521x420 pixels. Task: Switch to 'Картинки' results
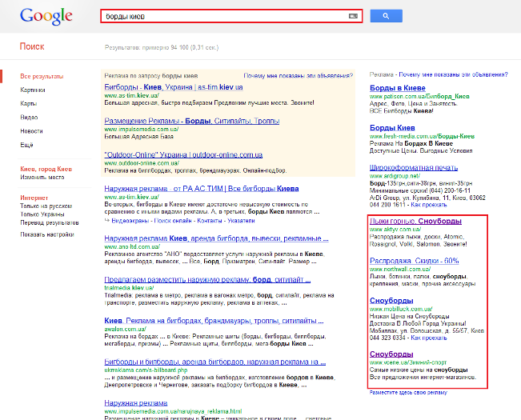tap(33, 90)
